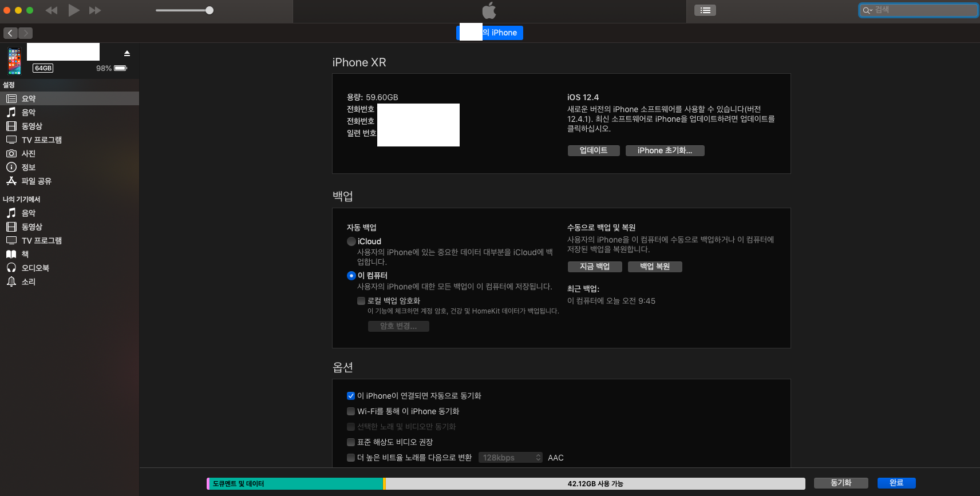Click the 동기화 button
This screenshot has width=980, height=496.
pyautogui.click(x=841, y=483)
